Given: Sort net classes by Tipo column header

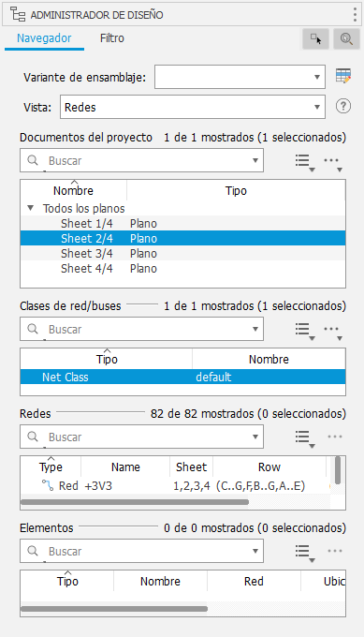Looking at the screenshot, I should point(107,359).
